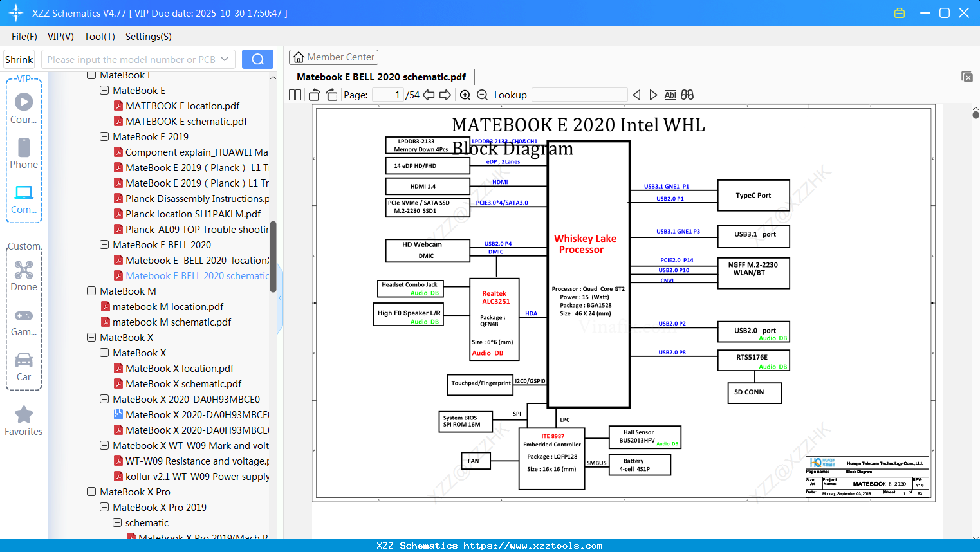The width and height of the screenshot is (980, 552).
Task: Select the Computer category in sidebar
Action: pos(24,199)
